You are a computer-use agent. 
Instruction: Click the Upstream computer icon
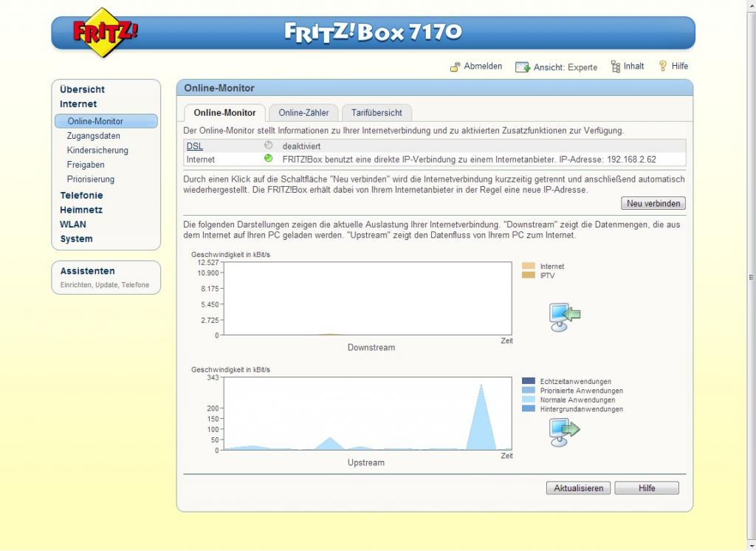565,432
